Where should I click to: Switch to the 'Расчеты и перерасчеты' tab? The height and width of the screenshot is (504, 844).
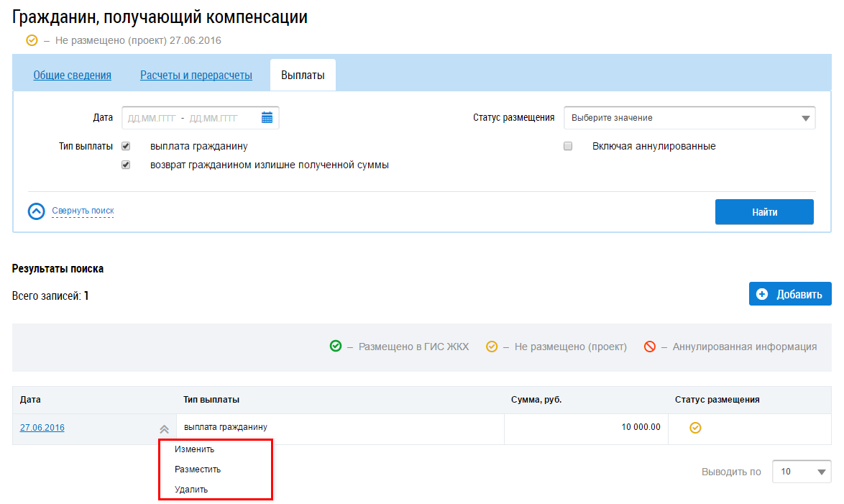point(196,75)
